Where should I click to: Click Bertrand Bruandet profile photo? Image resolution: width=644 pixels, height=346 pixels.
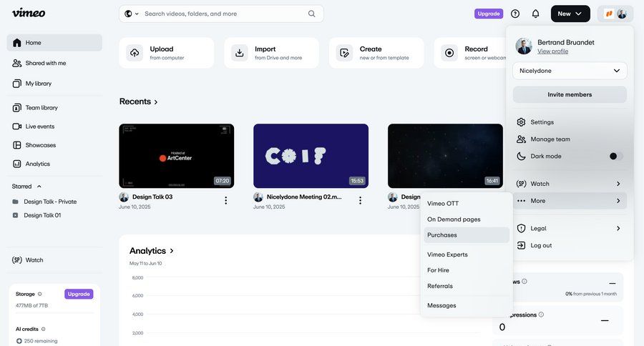click(524, 46)
